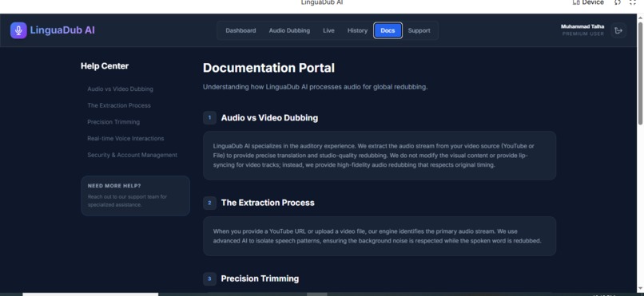The image size is (644, 296).
Task: Click the logout icon button
Action: tap(618, 30)
